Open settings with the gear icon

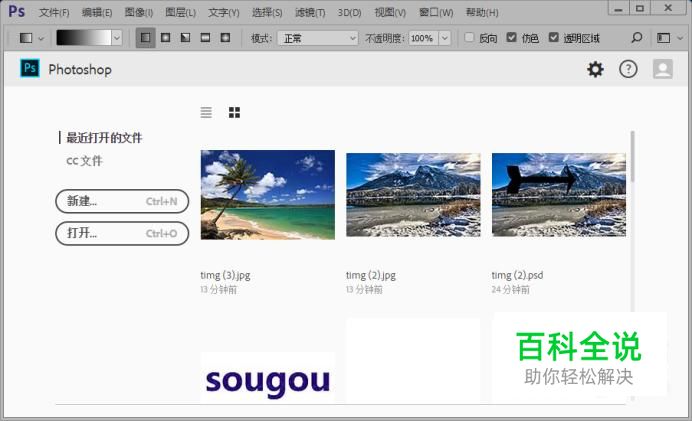[595, 69]
